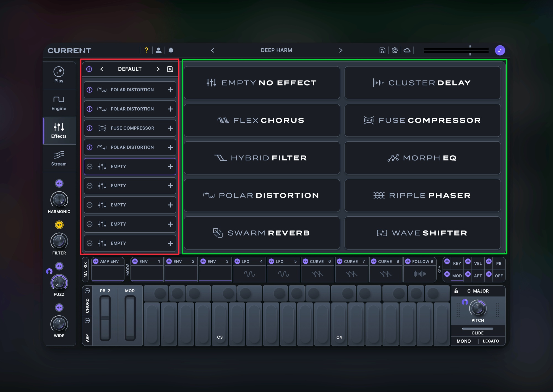Toggle power of the last EMPTY slot

[90, 243]
